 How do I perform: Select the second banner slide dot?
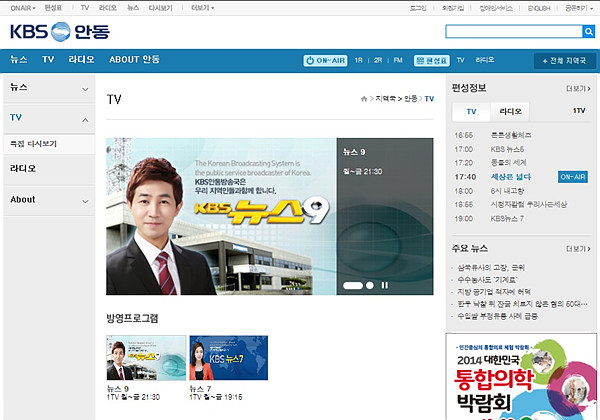point(370,285)
